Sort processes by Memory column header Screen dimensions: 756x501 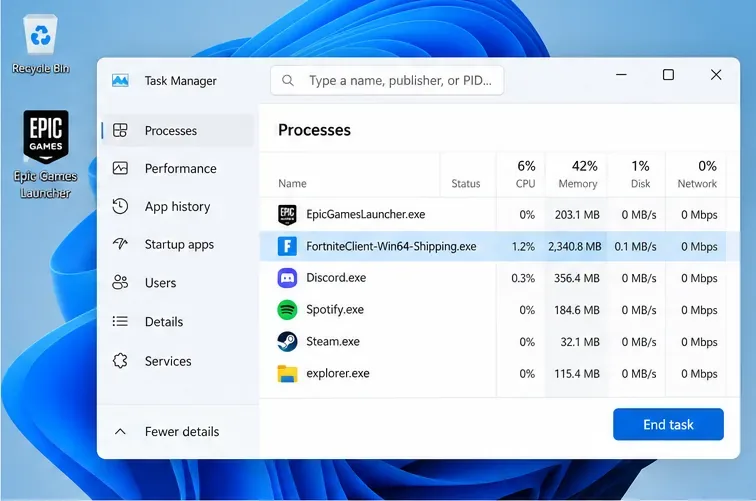click(577, 174)
